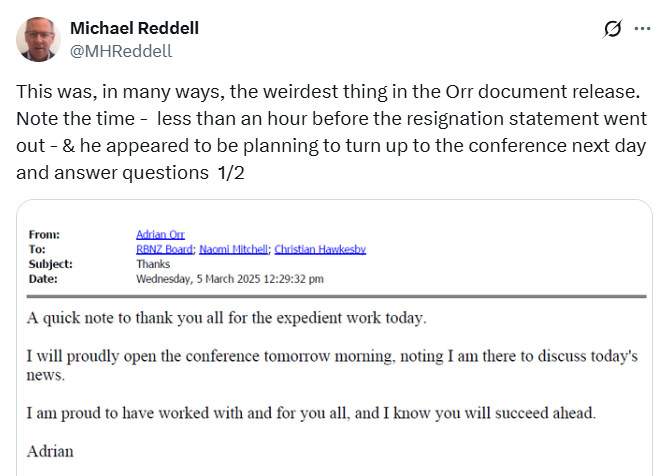Click the 'From:' field label
The image size is (658, 476).
click(x=46, y=234)
